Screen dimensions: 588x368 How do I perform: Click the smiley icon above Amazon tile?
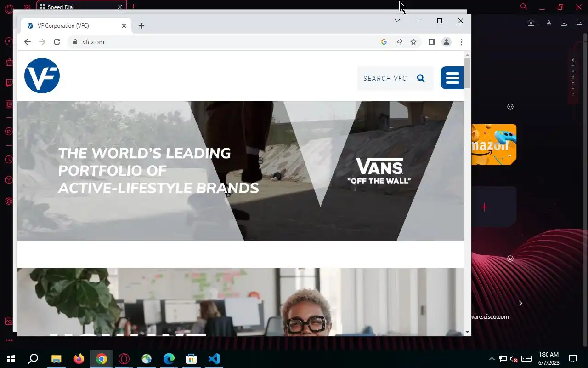(510, 107)
